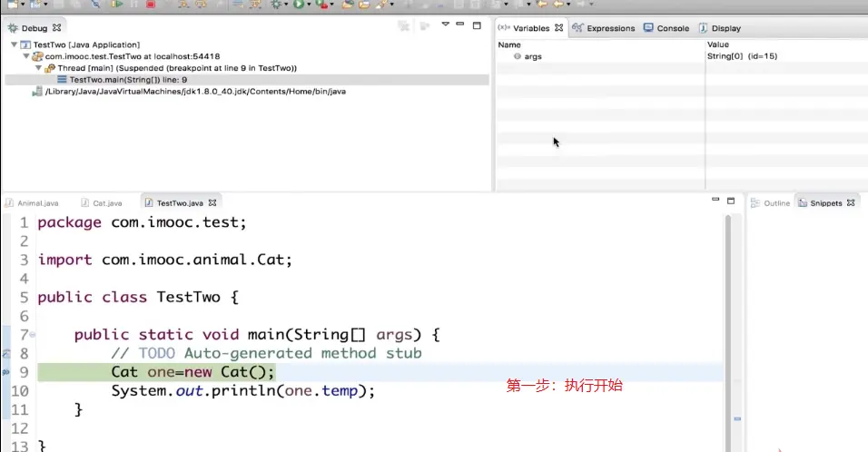The height and width of the screenshot is (452, 868).
Task: Switch to the Variables tab
Action: [x=530, y=28]
